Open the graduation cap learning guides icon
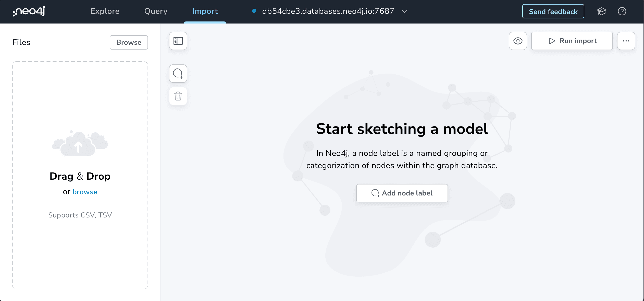Screen dimensions: 644x301 point(601,11)
